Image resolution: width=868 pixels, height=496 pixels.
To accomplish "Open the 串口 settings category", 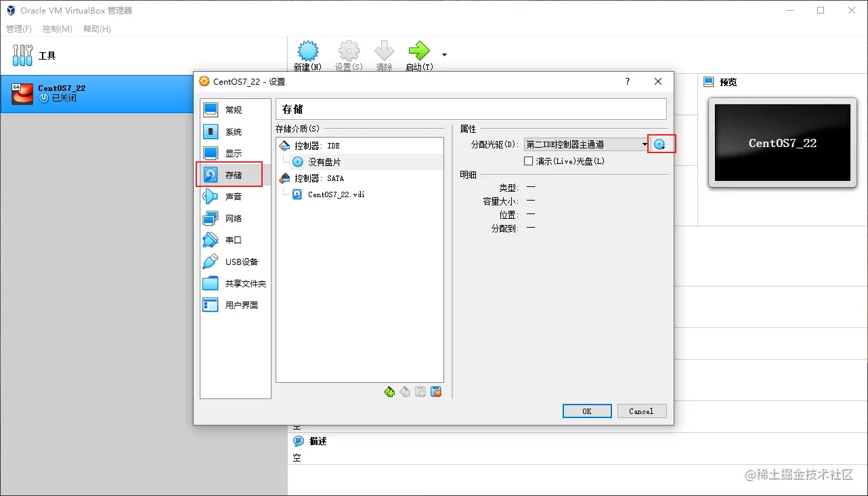I will point(235,240).
